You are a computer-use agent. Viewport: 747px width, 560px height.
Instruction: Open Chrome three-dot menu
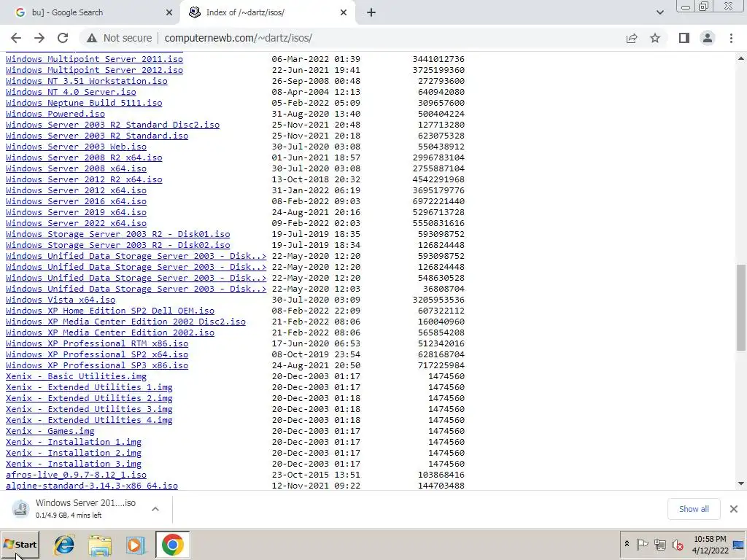click(731, 38)
